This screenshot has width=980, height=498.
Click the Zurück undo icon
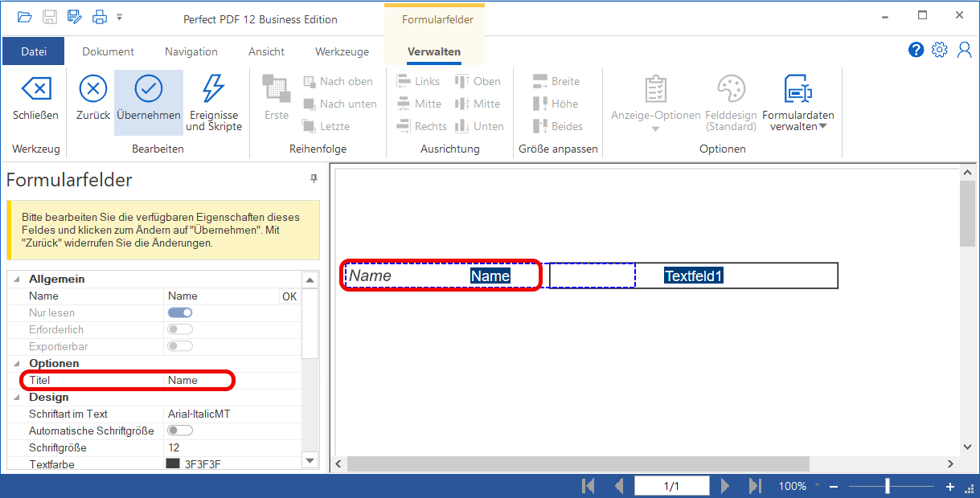pyautogui.click(x=93, y=89)
